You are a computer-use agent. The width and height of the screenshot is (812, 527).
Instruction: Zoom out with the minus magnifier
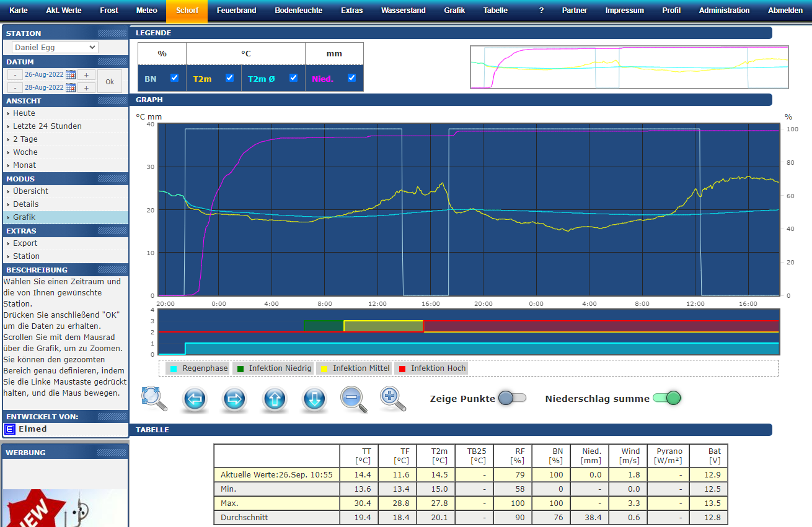(x=353, y=399)
